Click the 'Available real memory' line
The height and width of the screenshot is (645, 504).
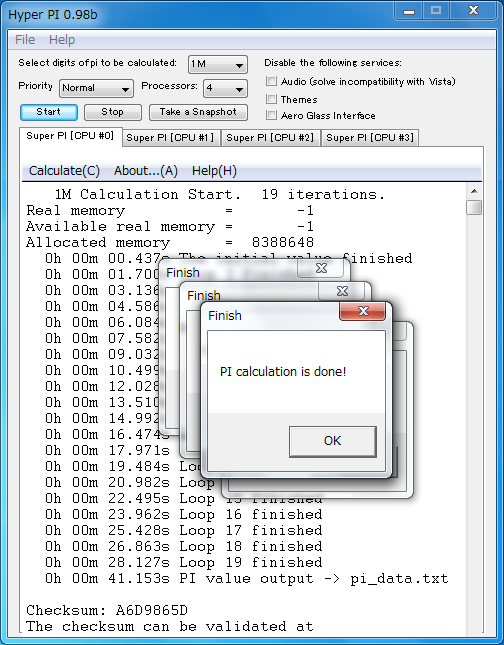170,227
